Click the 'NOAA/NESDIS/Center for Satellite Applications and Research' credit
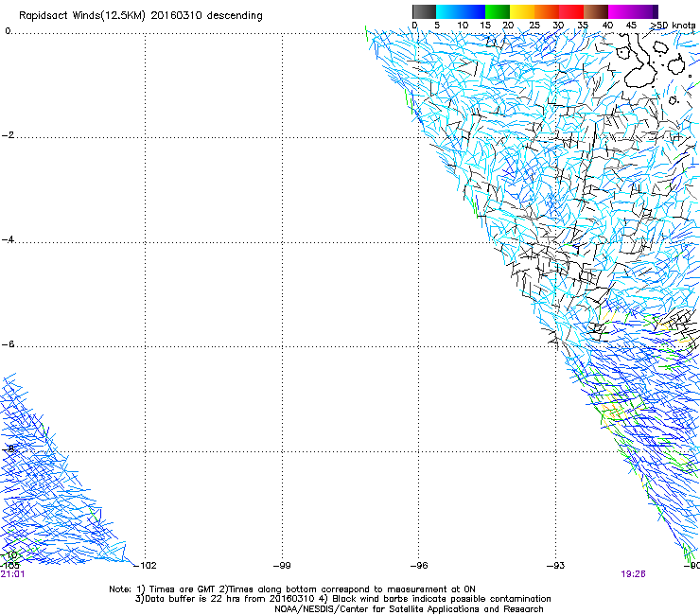The height and width of the screenshot is (615, 700). pos(409,609)
